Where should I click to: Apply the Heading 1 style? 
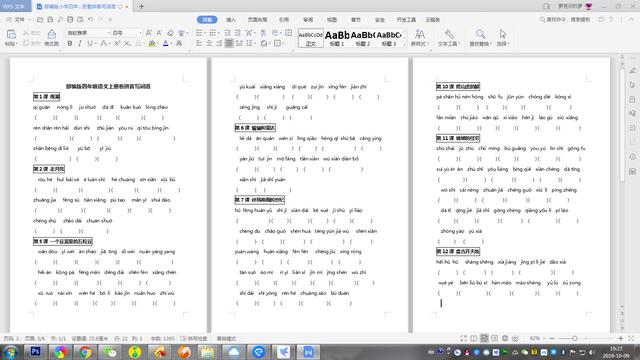point(337,38)
